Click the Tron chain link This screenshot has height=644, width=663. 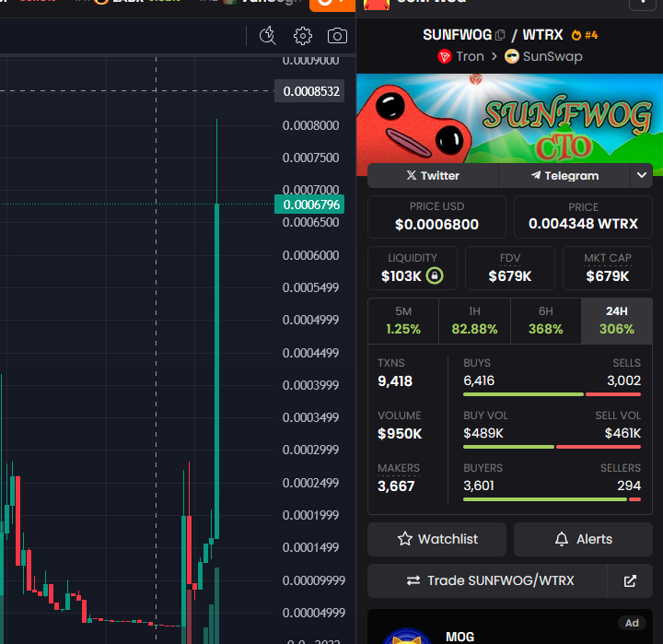point(461,56)
